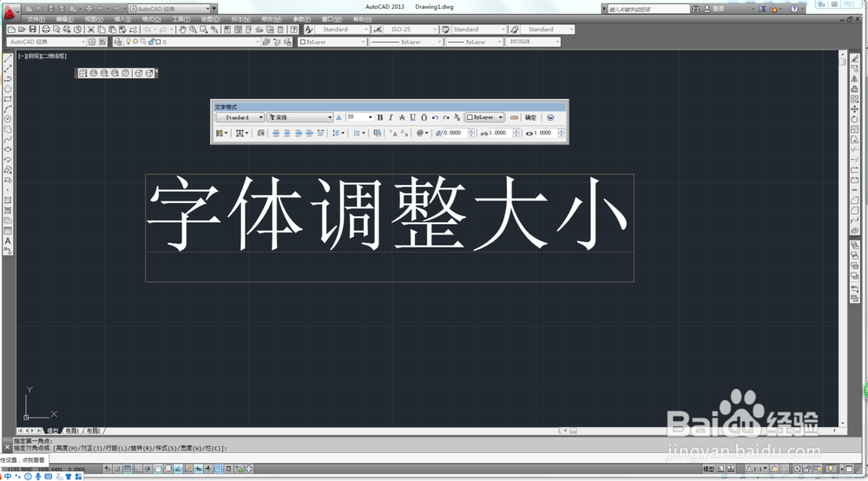Screen dimensions: 868x481
Task: Center align text in text toolbar
Action: pos(286,133)
